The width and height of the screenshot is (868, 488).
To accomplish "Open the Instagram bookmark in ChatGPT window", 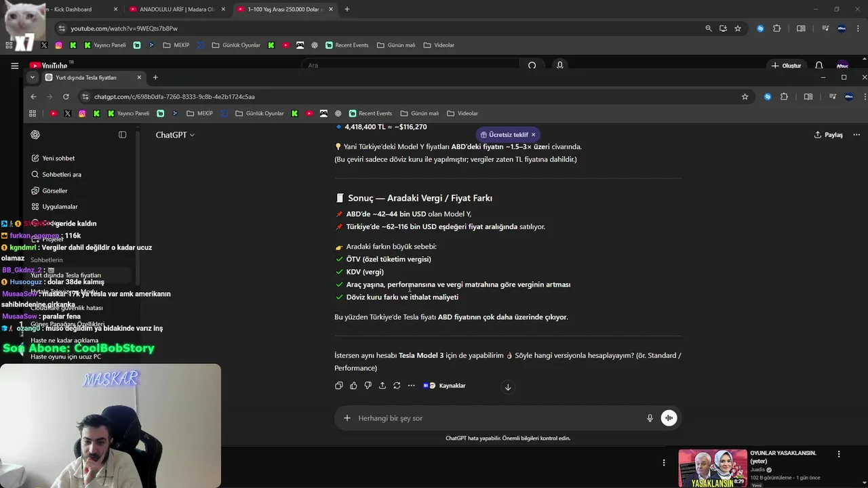I will (82, 113).
